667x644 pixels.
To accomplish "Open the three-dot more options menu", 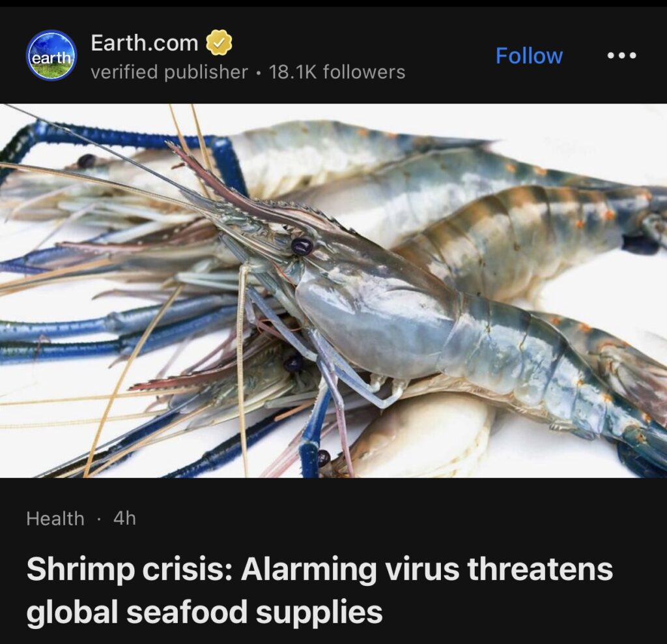I will tap(621, 55).
